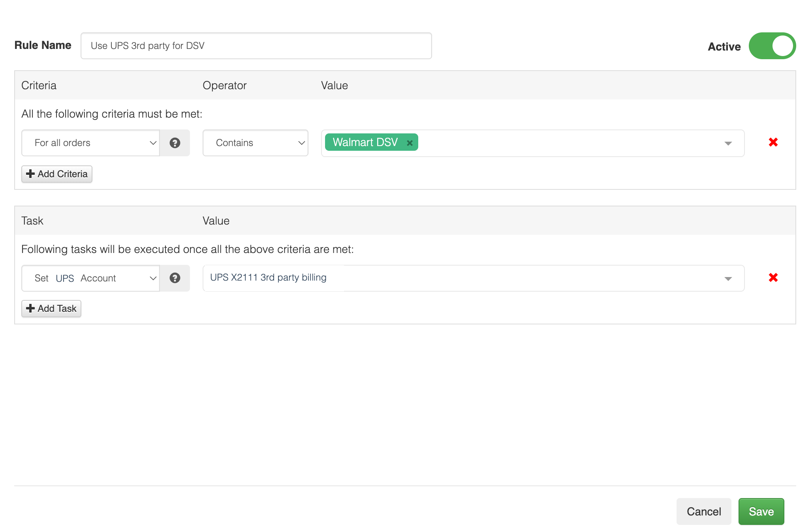
Task: Click plus icon on Add Criteria
Action: pos(30,174)
